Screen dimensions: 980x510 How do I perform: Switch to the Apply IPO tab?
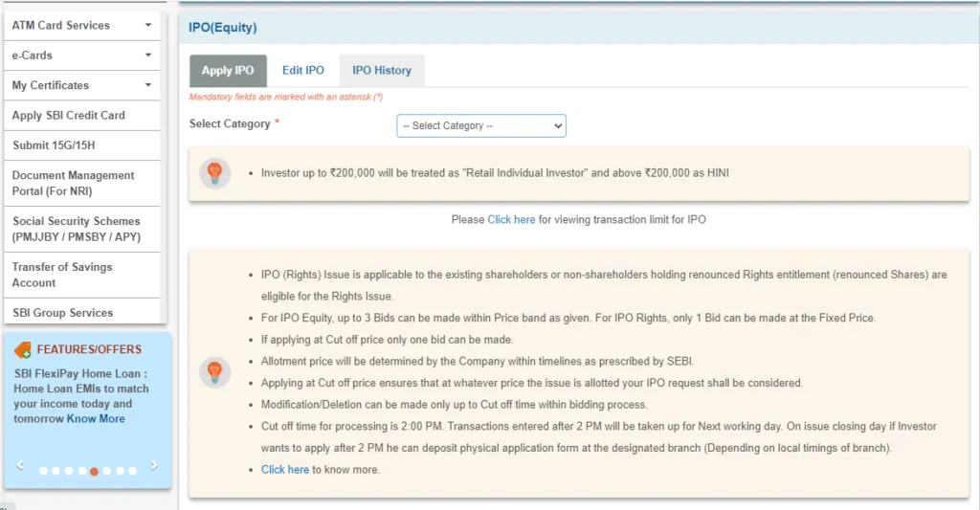click(x=228, y=71)
